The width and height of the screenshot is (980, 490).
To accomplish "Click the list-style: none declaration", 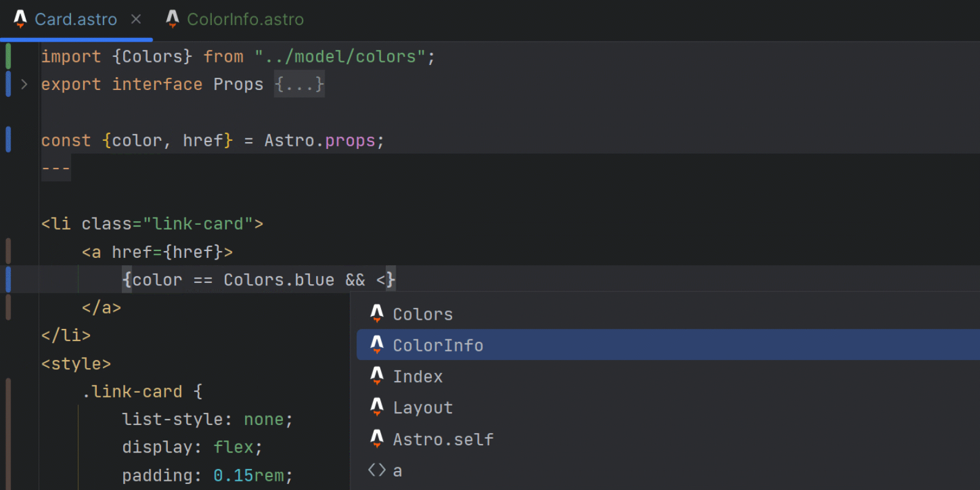I will coord(208,419).
